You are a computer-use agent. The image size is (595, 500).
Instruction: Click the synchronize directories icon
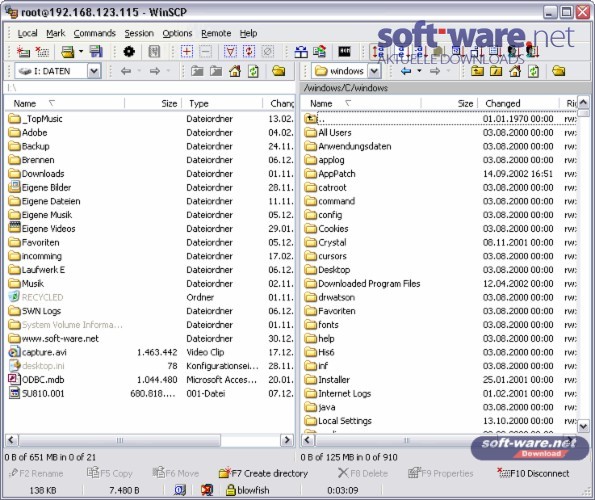pos(320,51)
